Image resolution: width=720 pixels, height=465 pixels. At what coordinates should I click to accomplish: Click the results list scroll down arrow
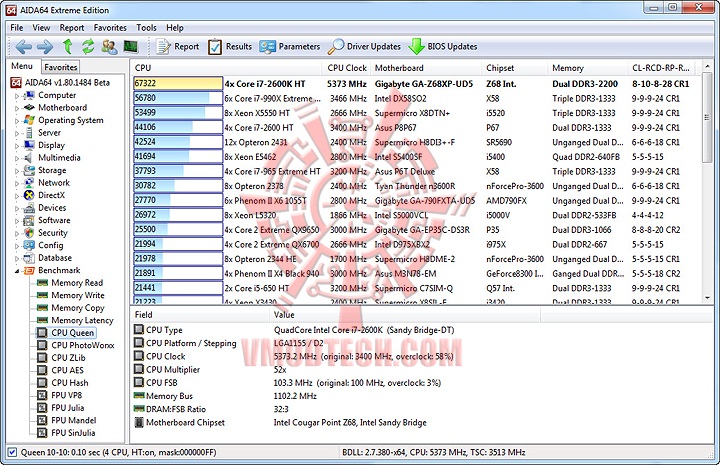click(707, 297)
